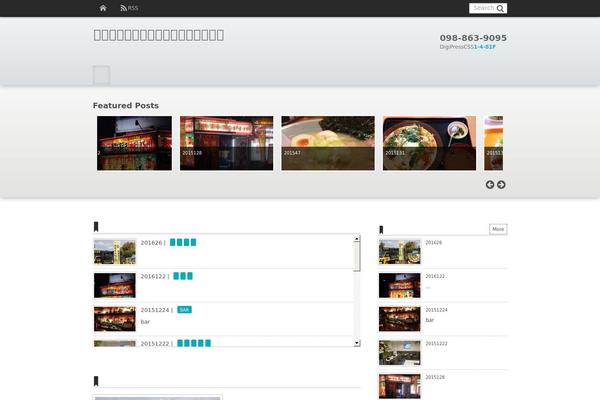Open the 2016122 post thumbnail in main list
This screenshot has width=600, height=400.
115,286
